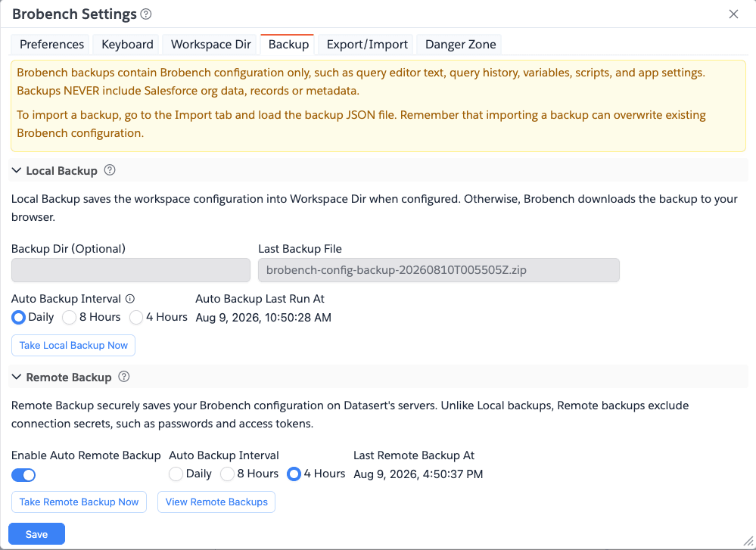
Task: Select Daily for remote auto backup interval
Action: tap(176, 474)
